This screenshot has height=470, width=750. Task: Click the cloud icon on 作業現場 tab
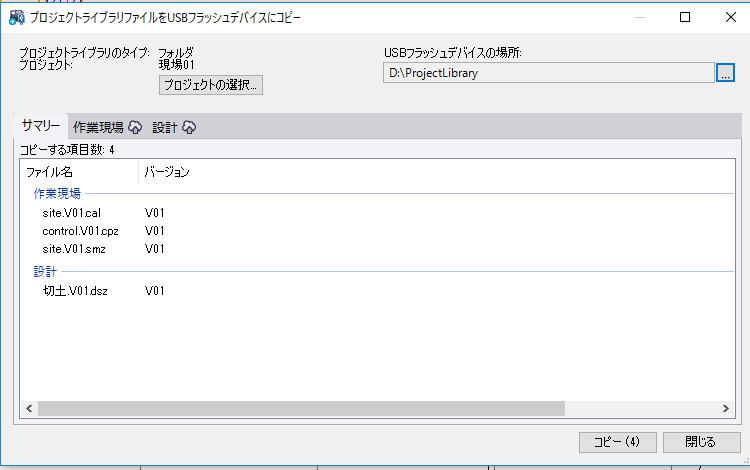pos(135,127)
